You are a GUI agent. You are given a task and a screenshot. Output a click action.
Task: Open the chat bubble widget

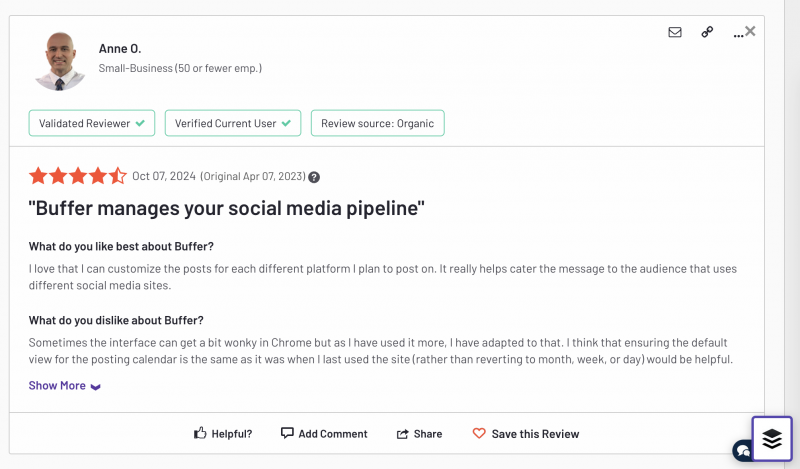pyautogui.click(x=742, y=450)
